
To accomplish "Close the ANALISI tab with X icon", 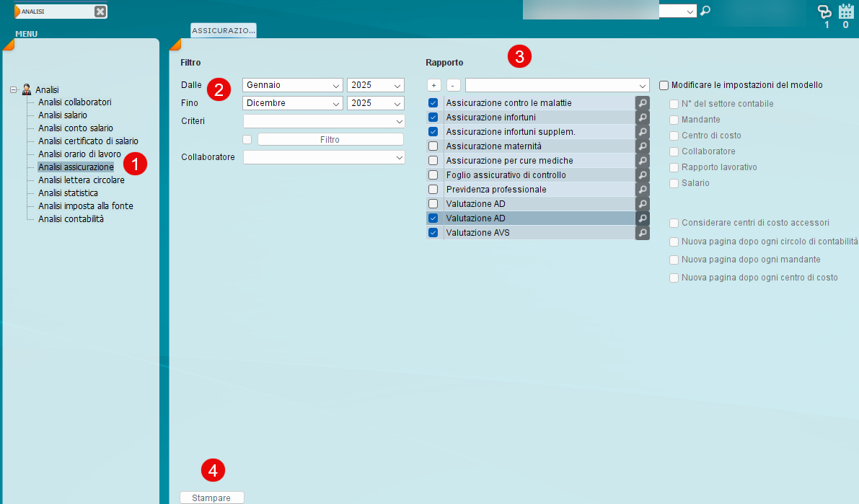I will point(100,12).
